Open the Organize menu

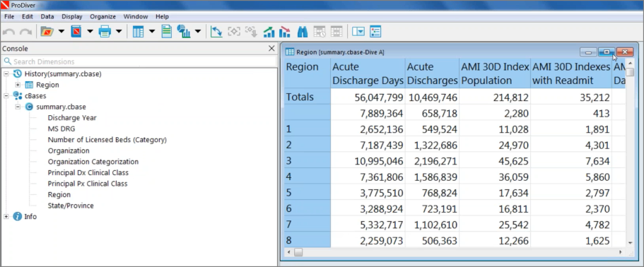[x=103, y=17]
